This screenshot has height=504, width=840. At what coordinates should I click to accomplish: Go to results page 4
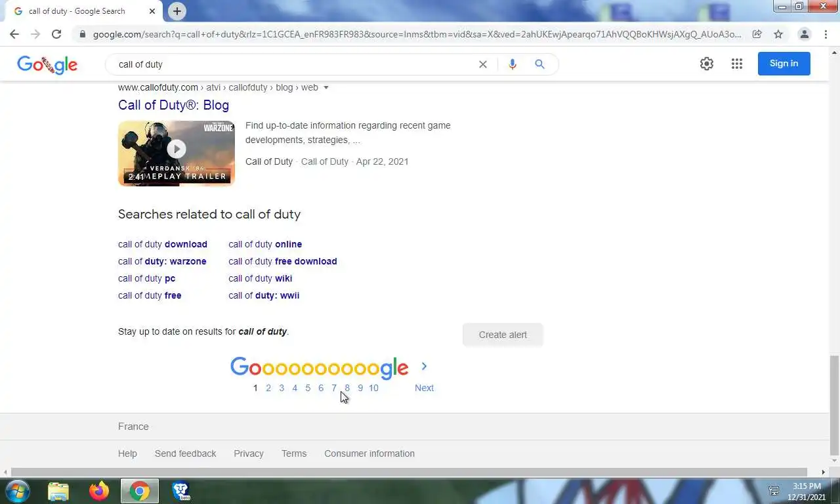tap(295, 388)
